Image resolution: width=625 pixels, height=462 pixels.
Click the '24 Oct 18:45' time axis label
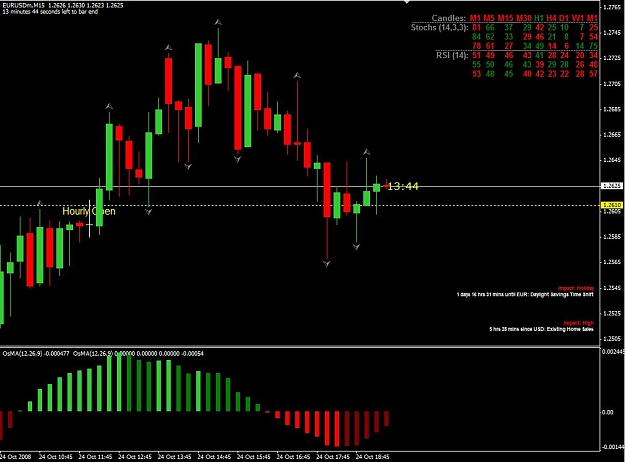(x=372, y=457)
